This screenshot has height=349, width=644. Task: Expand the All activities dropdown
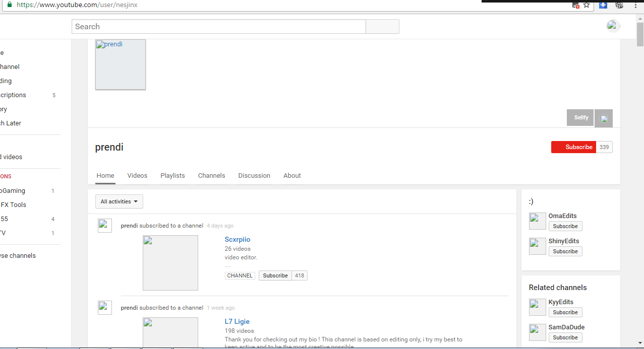(x=119, y=201)
